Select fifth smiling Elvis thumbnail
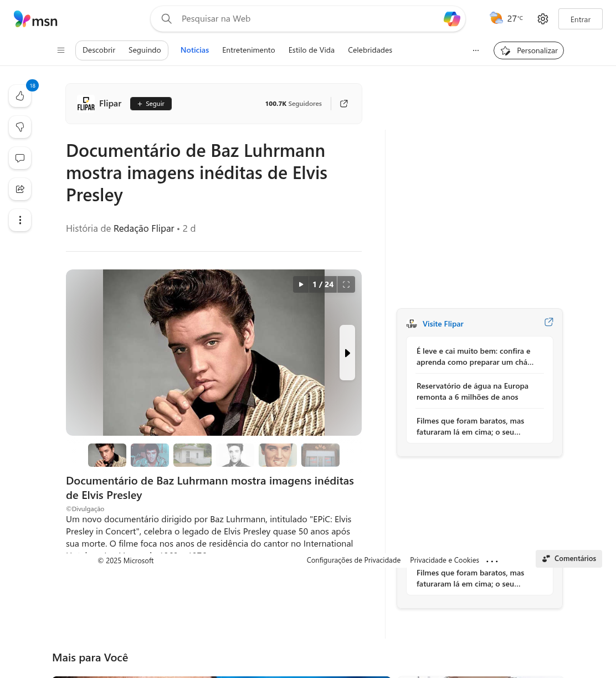The width and height of the screenshot is (616, 678). click(278, 455)
